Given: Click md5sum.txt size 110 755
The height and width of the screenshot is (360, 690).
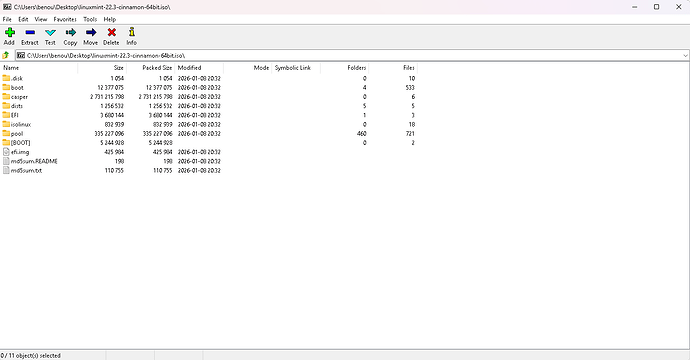Looking at the screenshot, I should (x=114, y=170).
